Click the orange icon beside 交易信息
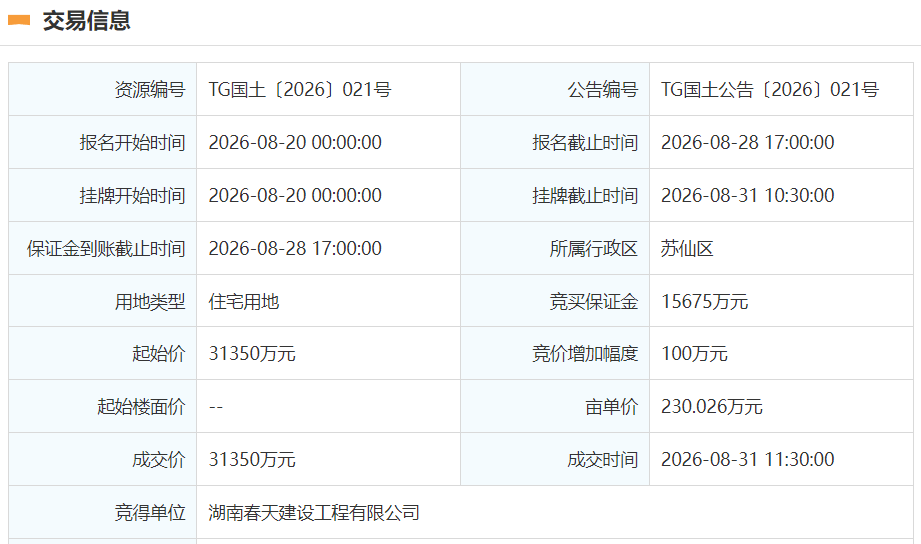The width and height of the screenshot is (921, 544). pos(19,21)
